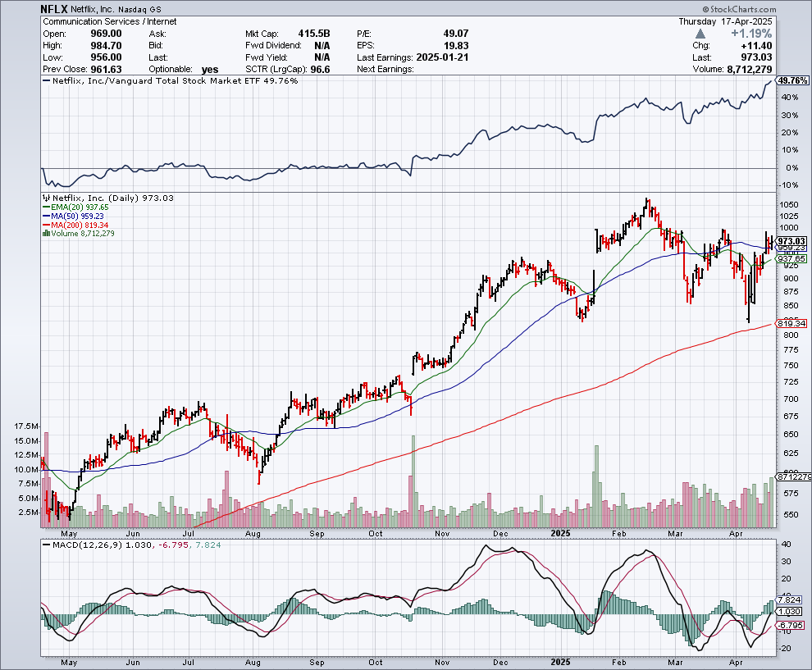Select the green EMA(20) legend line marker
Screen dimensions: 812x670
pyautogui.click(x=46, y=207)
